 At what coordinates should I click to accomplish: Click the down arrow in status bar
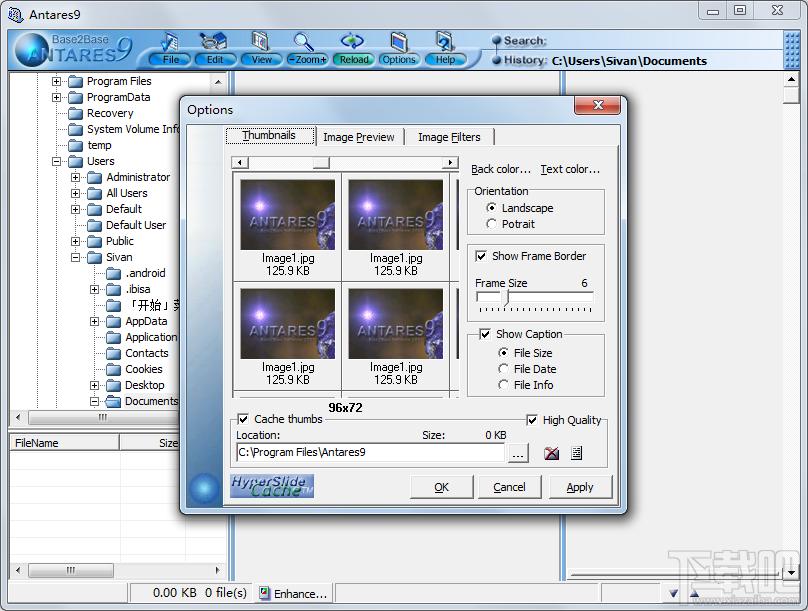673,593
